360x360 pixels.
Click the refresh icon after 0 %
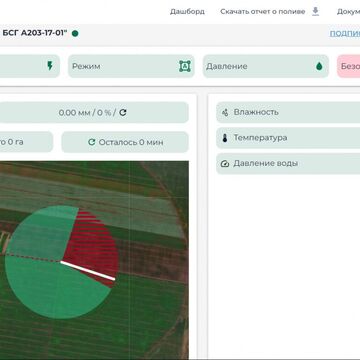tap(123, 113)
